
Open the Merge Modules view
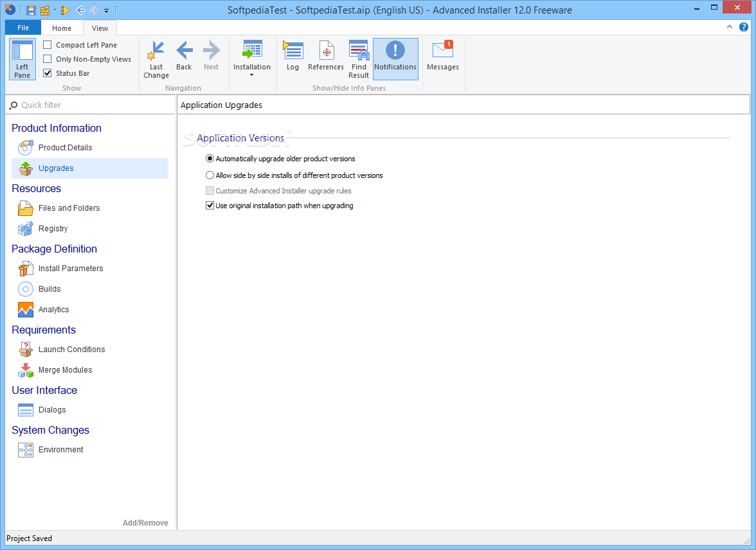pyautogui.click(x=90, y=369)
